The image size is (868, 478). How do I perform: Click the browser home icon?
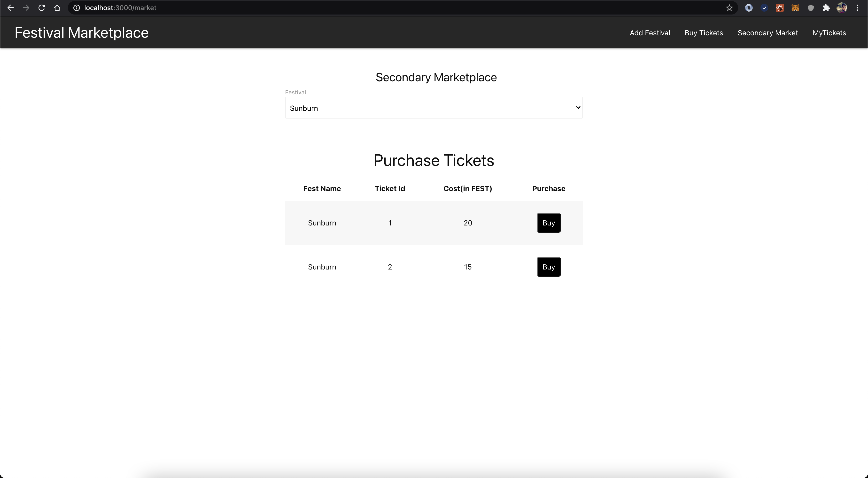(x=57, y=8)
